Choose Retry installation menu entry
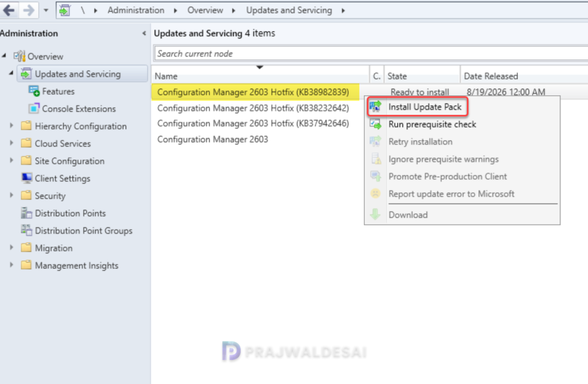 pos(420,142)
